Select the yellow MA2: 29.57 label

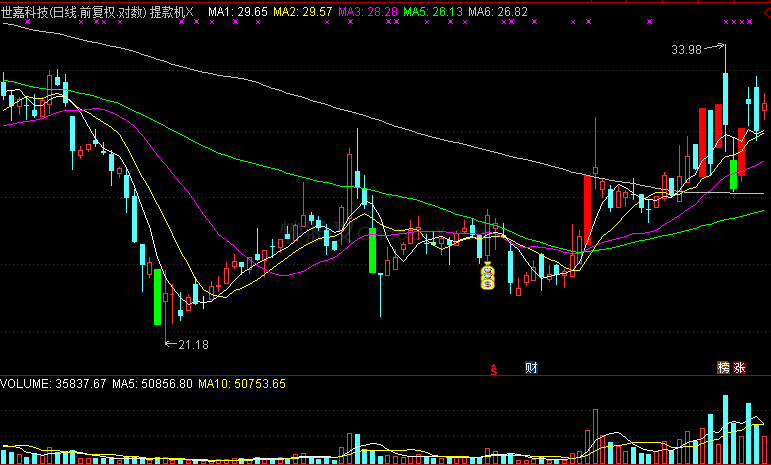point(303,12)
